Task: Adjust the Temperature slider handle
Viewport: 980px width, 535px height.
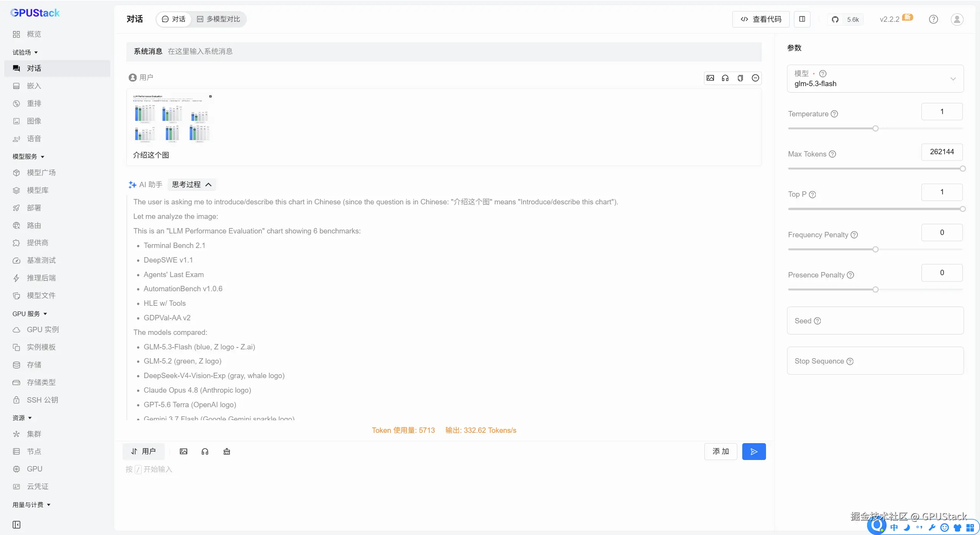Action: click(875, 129)
